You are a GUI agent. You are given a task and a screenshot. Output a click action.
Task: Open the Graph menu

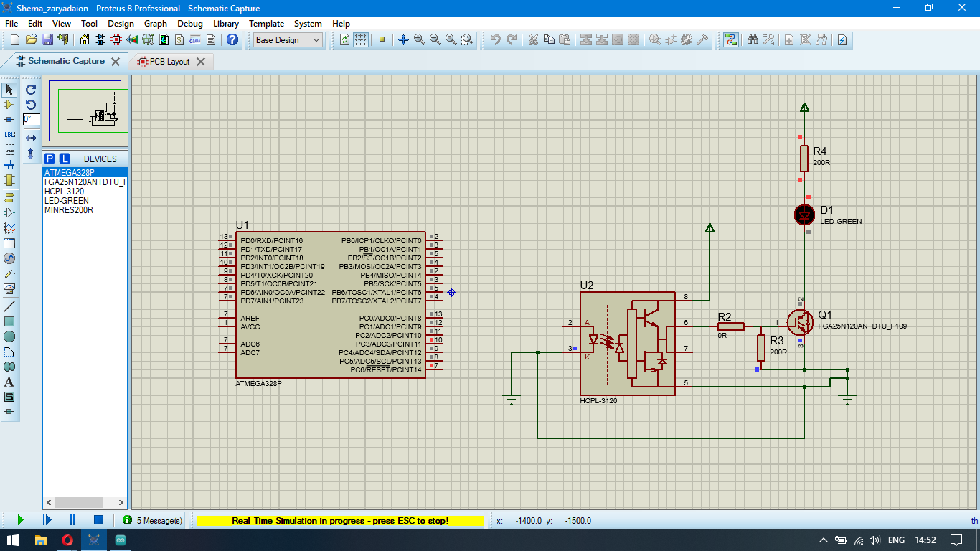coord(156,24)
